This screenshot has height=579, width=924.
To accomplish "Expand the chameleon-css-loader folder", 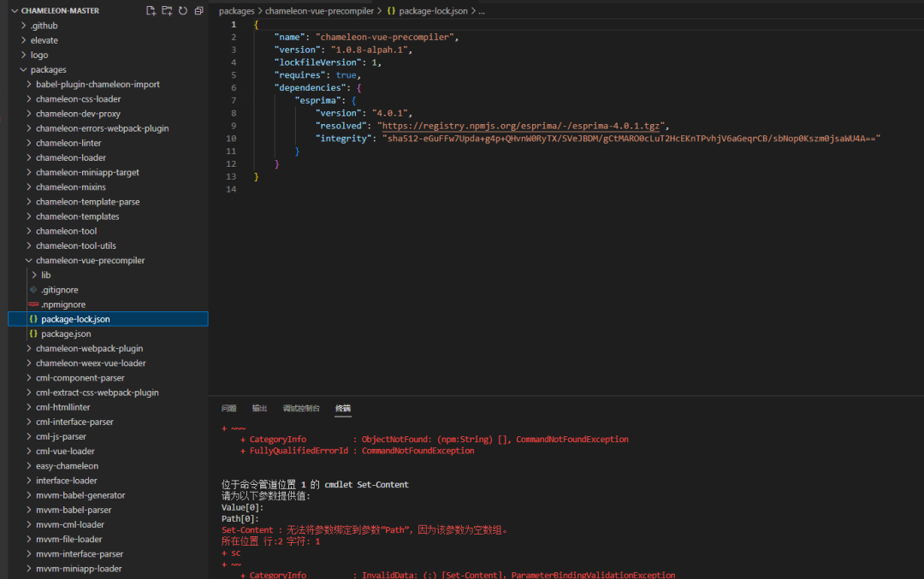I will click(29, 99).
